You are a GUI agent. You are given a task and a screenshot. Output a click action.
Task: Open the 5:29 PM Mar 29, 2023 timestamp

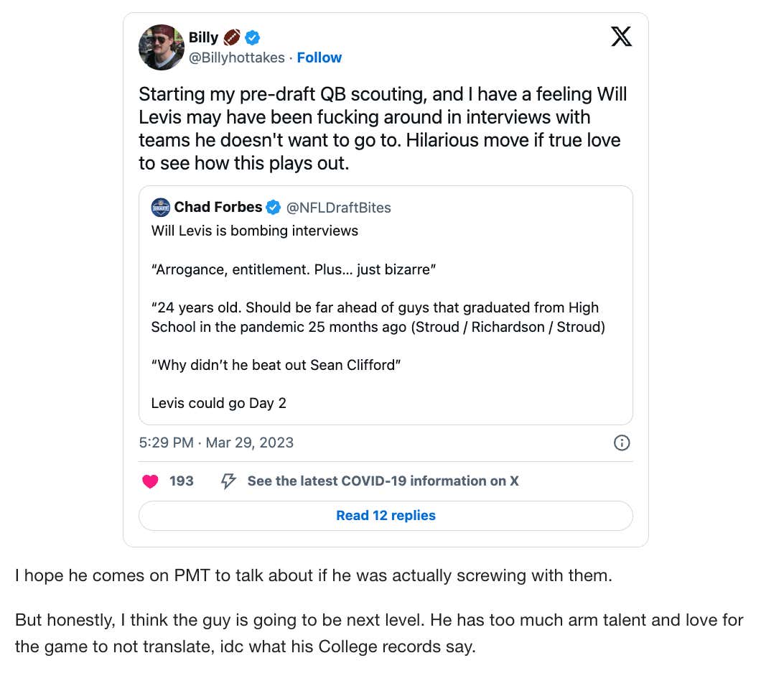(216, 443)
